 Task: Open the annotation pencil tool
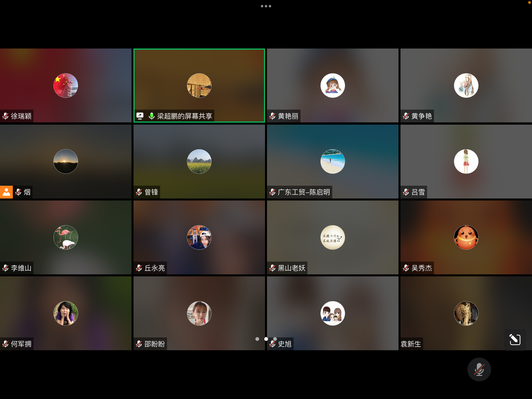pyautogui.click(x=515, y=340)
